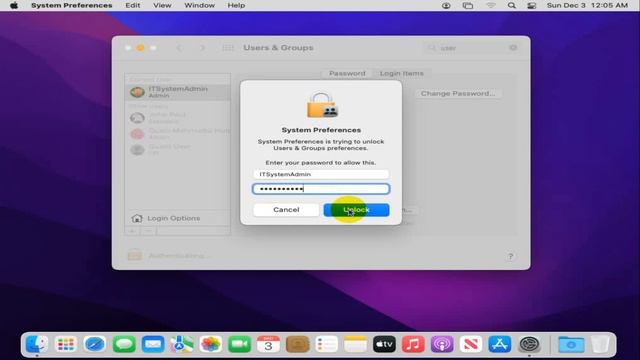Open the Edit menu
640x360 pixels.
coord(133,5)
